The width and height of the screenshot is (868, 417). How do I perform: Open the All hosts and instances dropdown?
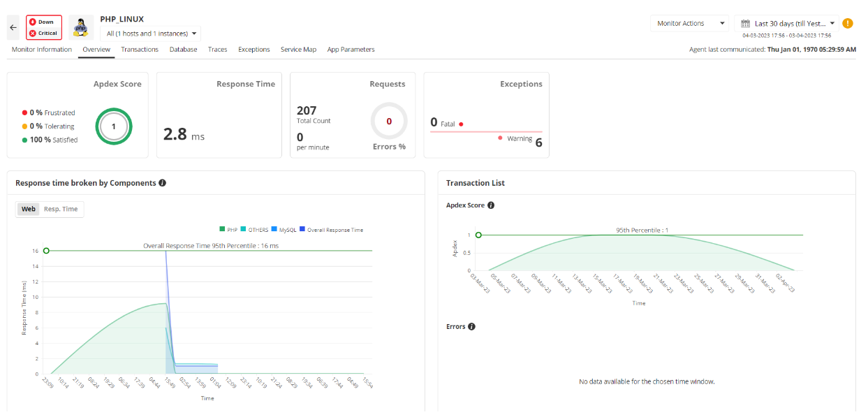[x=150, y=33]
